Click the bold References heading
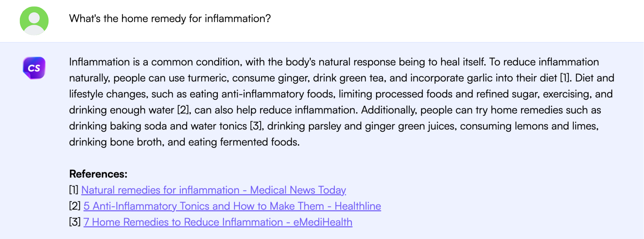 tap(98, 174)
